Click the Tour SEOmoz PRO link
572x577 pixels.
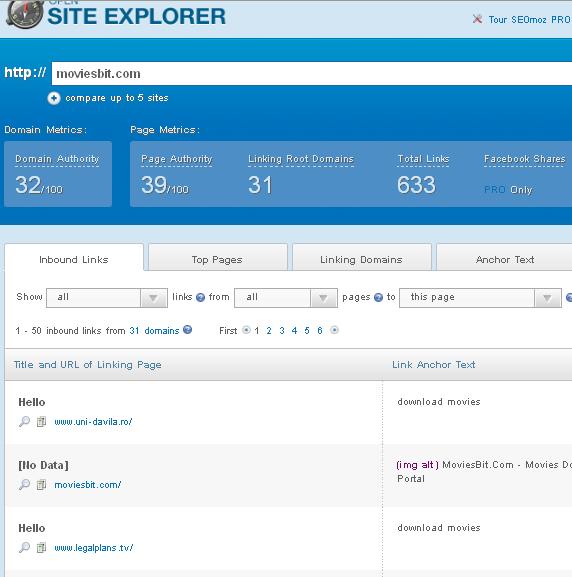point(530,20)
